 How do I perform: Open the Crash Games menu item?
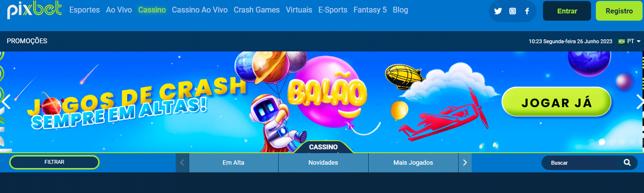(257, 10)
